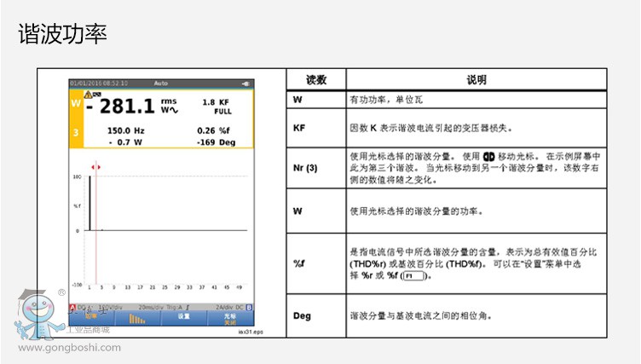Click the Auto label in top status bar
641x364 pixels.
click(161, 83)
